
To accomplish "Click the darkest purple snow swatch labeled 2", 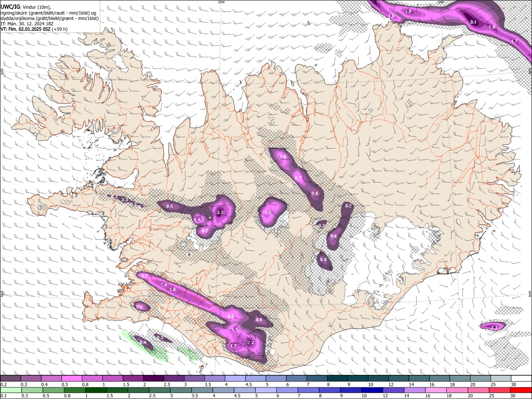I will 153,379.
